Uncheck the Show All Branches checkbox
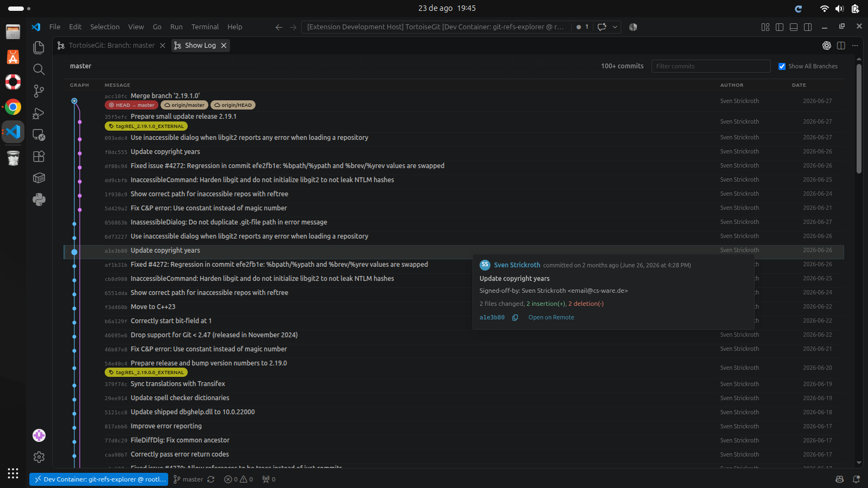 782,66
